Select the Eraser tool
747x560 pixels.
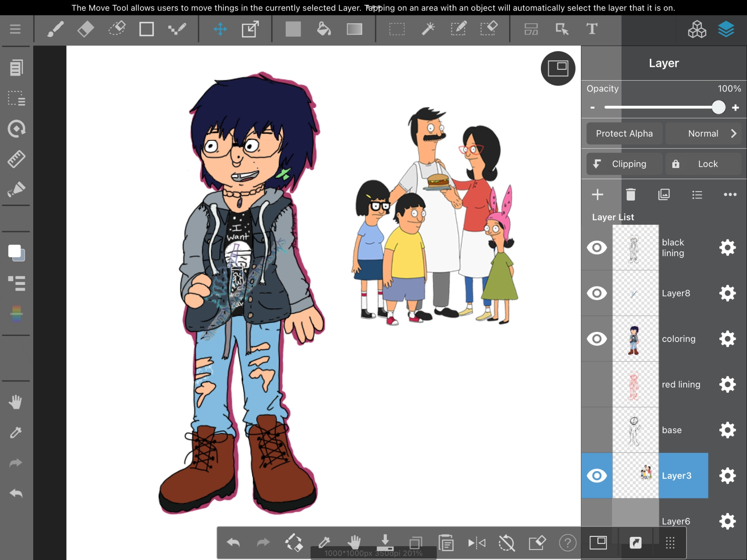(86, 29)
